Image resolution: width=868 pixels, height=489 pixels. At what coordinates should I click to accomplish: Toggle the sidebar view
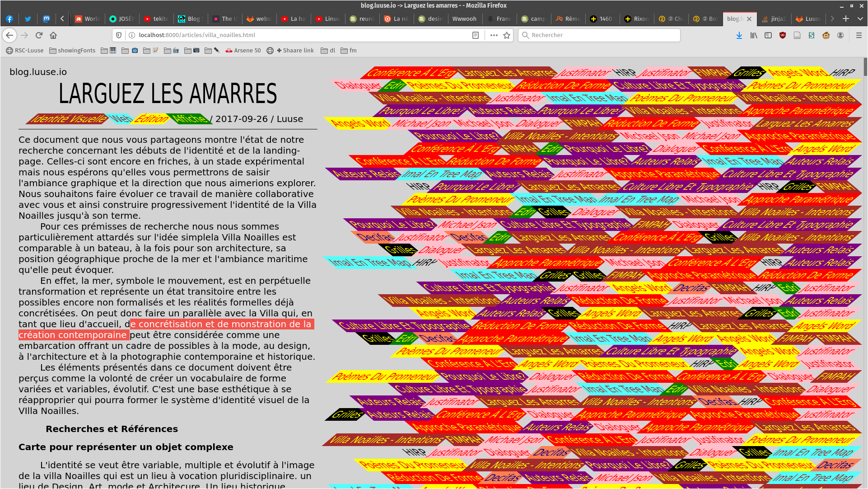[x=768, y=35]
